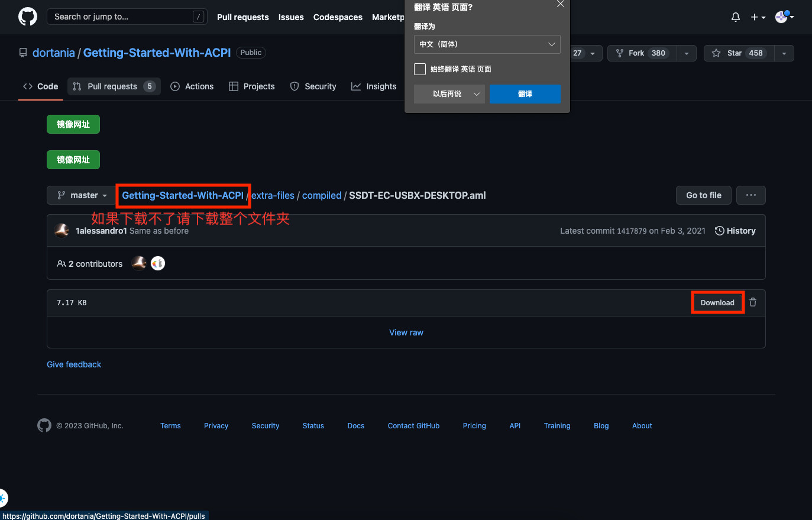Image resolution: width=812 pixels, height=520 pixels.
Task: Open the footer About link
Action: click(642, 426)
